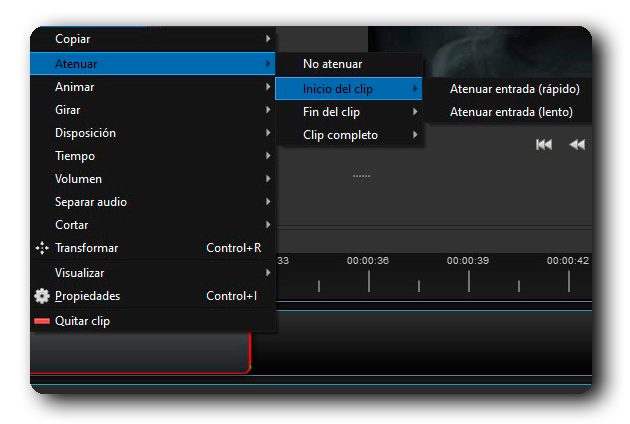Click the rewind playback button
Image resolution: width=630 pixels, height=424 pixels.
[577, 144]
